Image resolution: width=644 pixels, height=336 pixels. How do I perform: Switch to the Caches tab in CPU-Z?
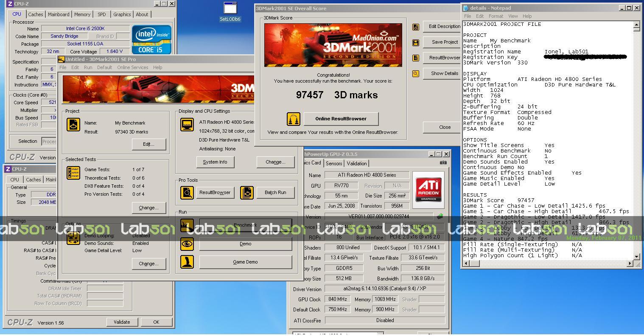36,14
